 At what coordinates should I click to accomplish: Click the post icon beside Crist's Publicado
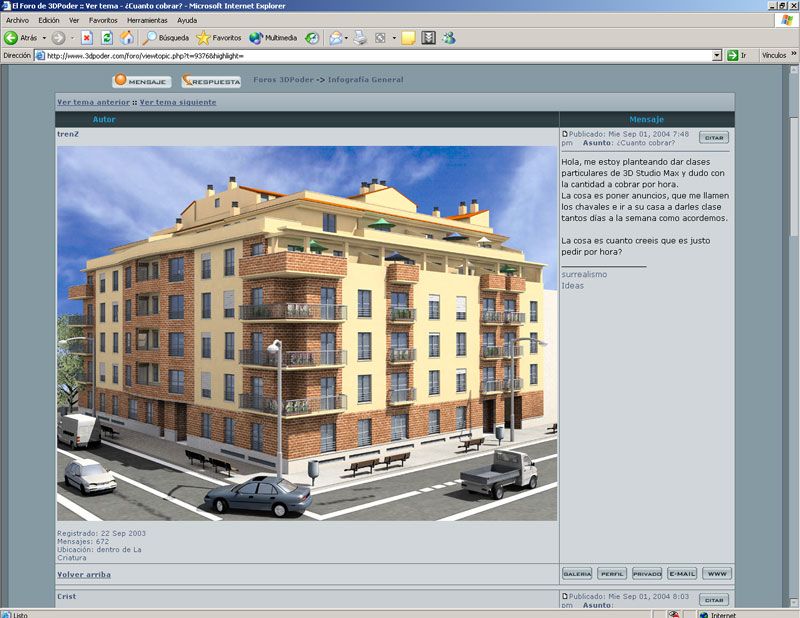[565, 596]
